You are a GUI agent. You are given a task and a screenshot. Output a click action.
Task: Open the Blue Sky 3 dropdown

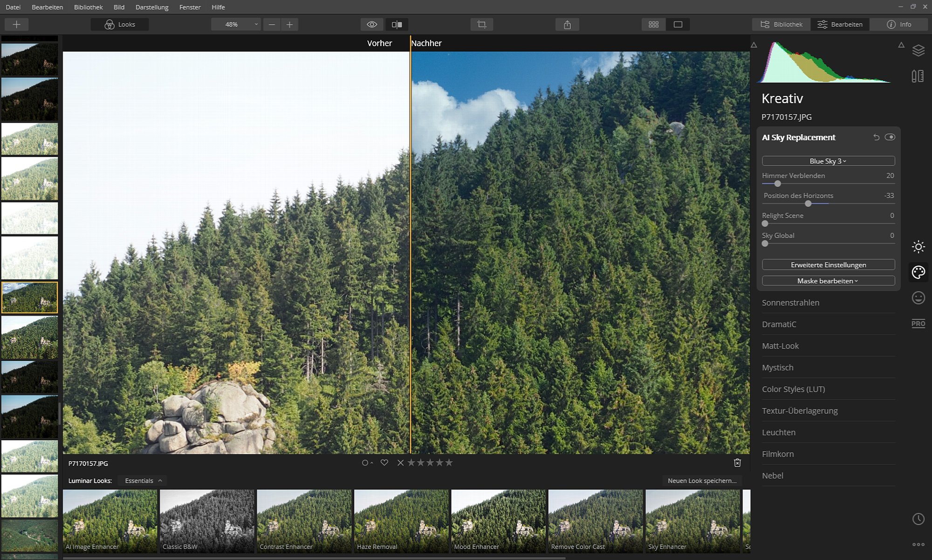point(828,161)
